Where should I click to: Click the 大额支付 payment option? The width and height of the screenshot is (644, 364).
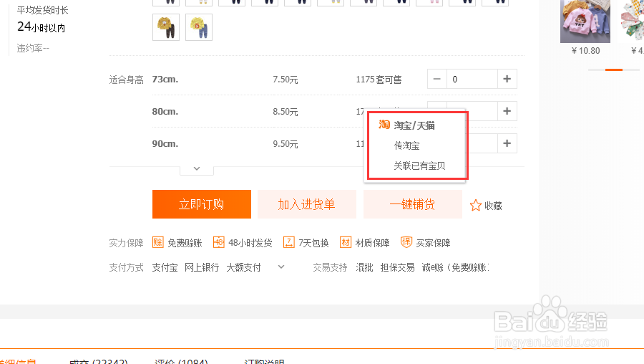coord(243,267)
